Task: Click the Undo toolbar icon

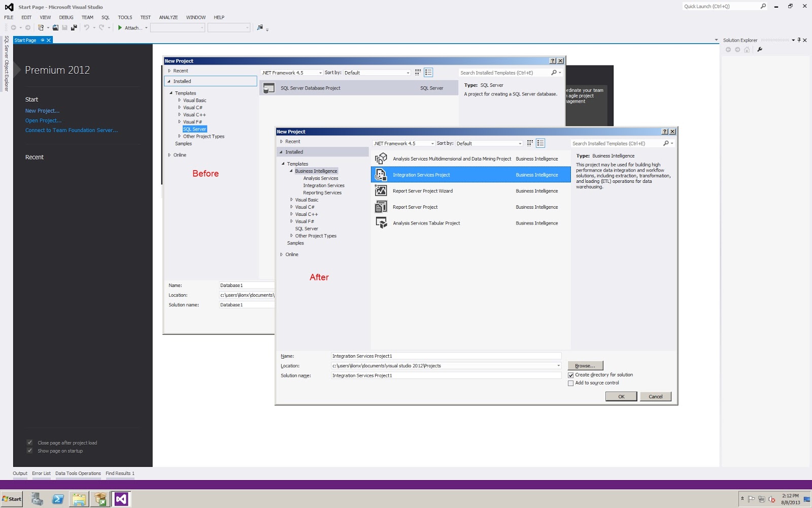Action: pos(87,27)
